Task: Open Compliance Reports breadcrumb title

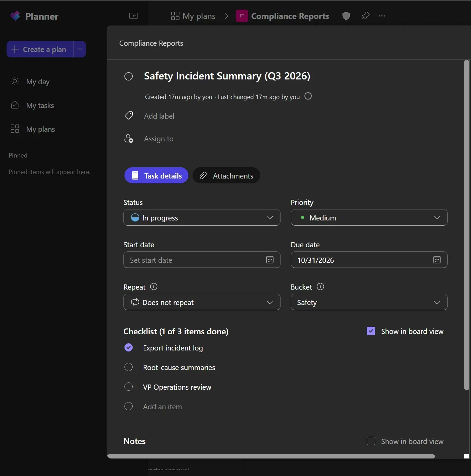Action: pos(290,16)
